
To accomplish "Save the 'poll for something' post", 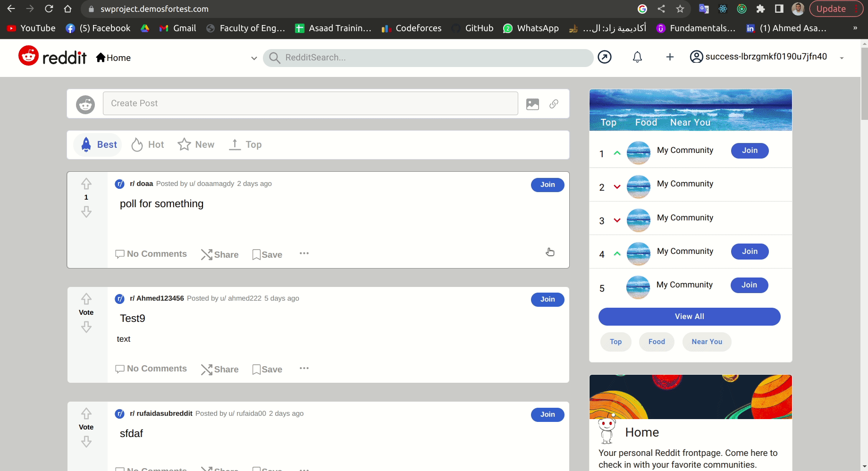I will [x=267, y=255].
